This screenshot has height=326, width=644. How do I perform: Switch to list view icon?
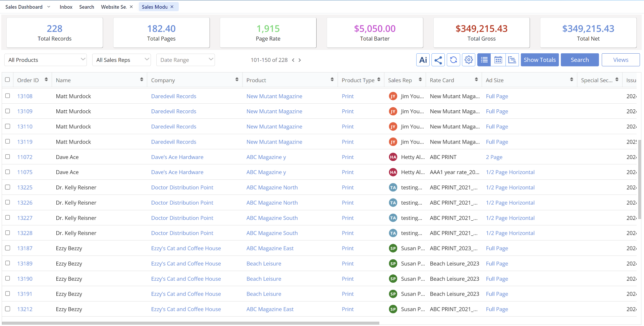point(484,60)
